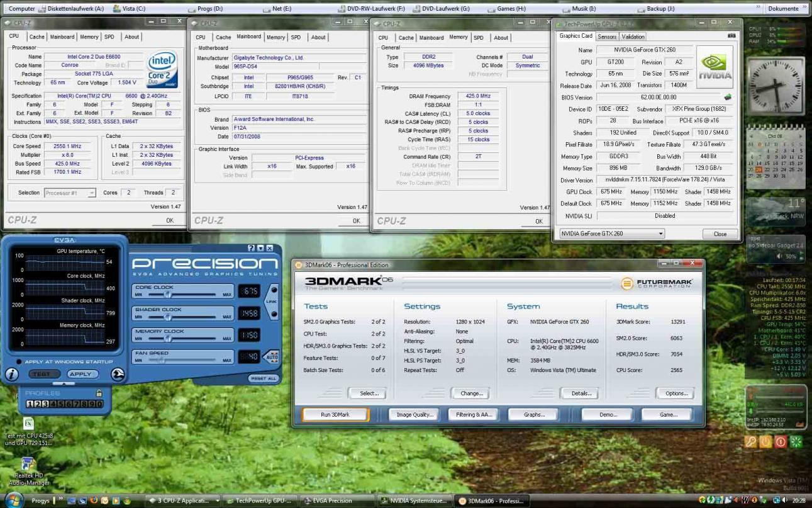This screenshot has width=812, height=508.
Task: Select profile 1 in Precision profiles
Action: click(x=30, y=404)
